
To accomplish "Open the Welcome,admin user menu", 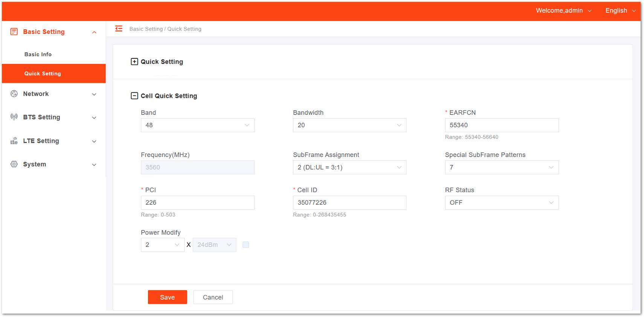I will click(x=564, y=11).
